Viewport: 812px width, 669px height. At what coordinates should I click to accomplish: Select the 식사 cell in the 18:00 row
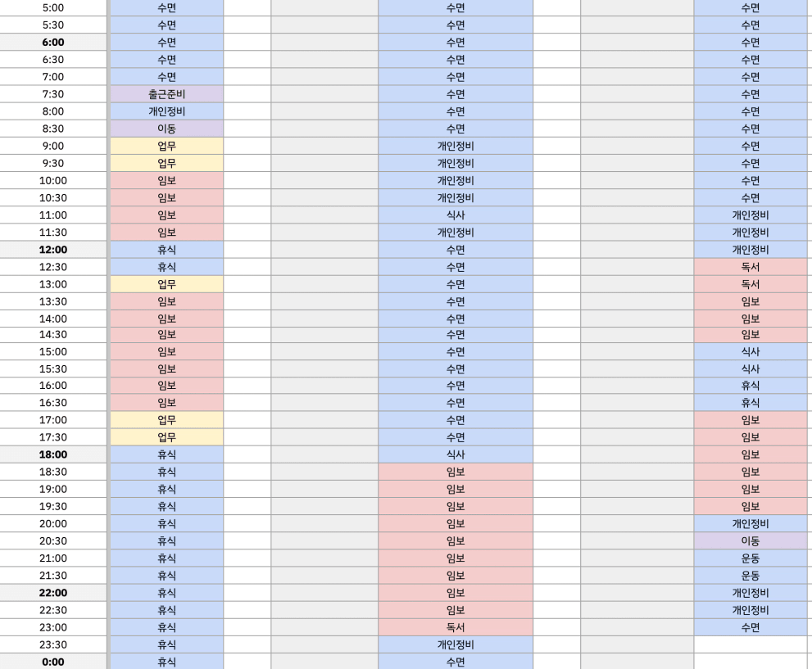coord(456,454)
